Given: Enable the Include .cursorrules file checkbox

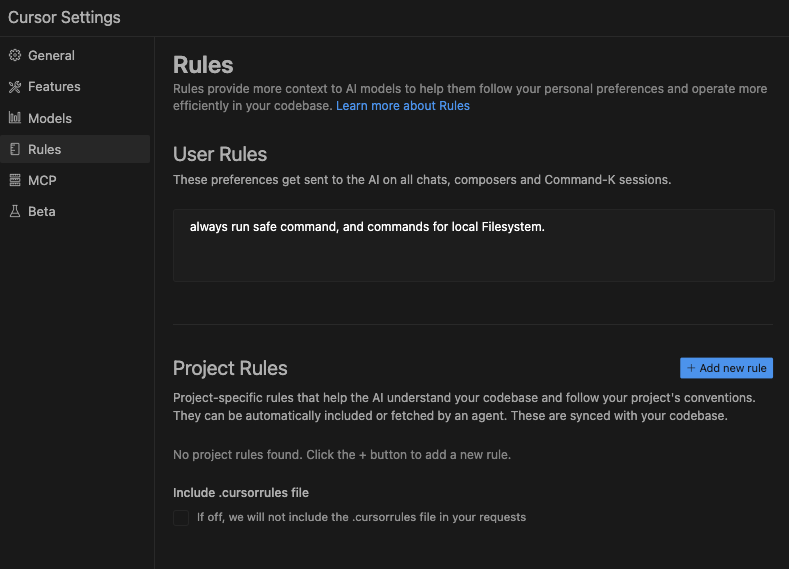Looking at the screenshot, I should click(181, 518).
